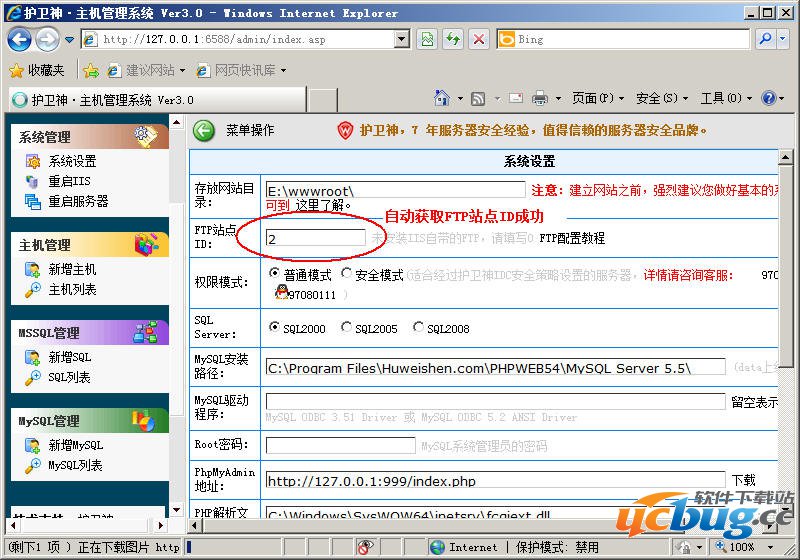The image size is (800, 560).
Task: Click the green back arrow near 菜单操作
Action: [204, 131]
